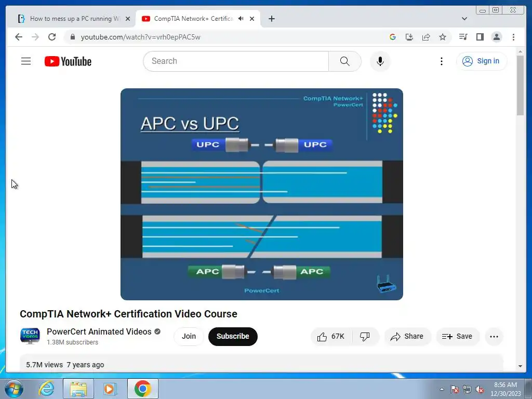Open the Windows Start menu

(x=14, y=389)
